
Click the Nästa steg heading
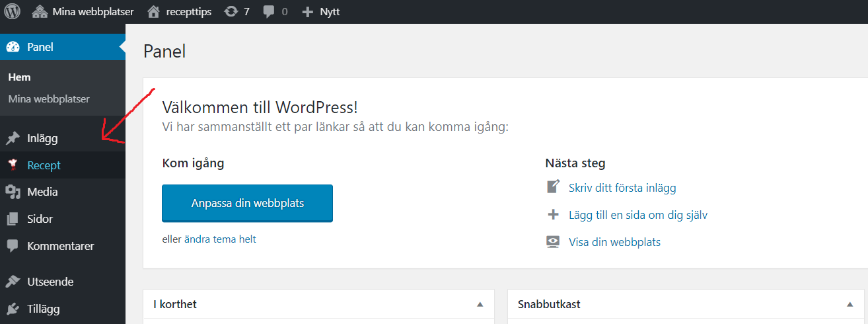[575, 163]
